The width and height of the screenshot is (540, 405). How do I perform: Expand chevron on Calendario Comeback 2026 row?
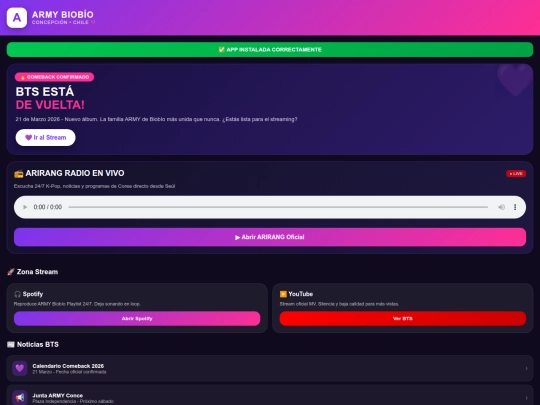point(526,368)
